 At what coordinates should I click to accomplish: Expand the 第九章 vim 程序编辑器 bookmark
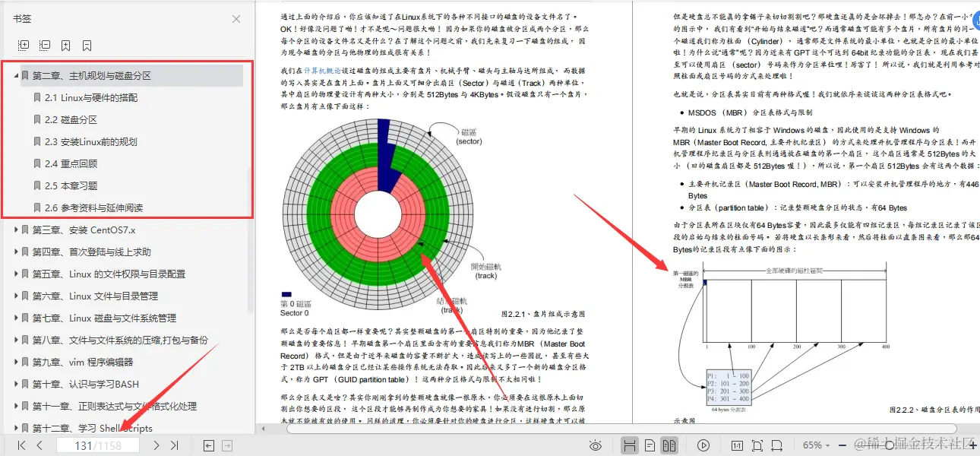[x=17, y=362]
